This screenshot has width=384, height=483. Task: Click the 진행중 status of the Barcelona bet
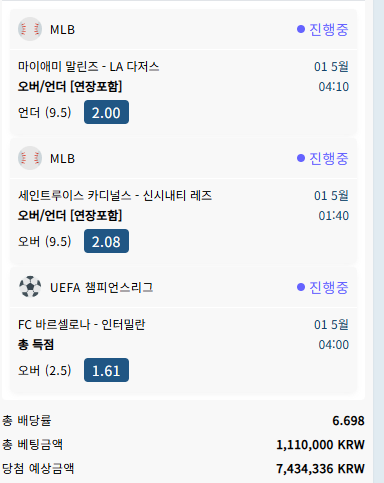(x=329, y=287)
